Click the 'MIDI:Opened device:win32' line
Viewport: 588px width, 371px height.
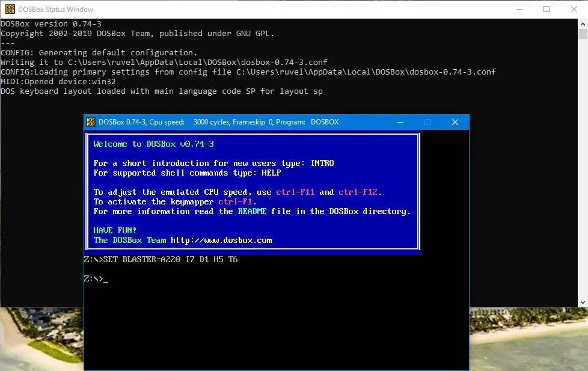point(58,81)
